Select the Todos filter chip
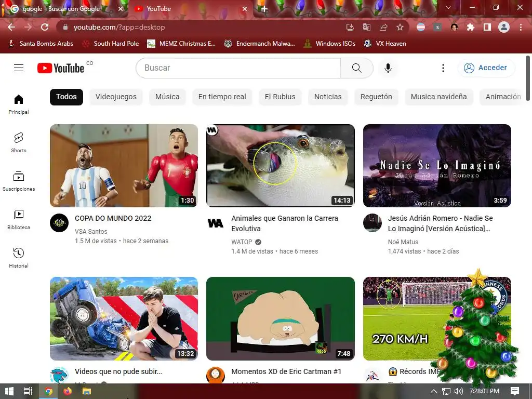Image resolution: width=532 pixels, height=399 pixels. point(66,97)
